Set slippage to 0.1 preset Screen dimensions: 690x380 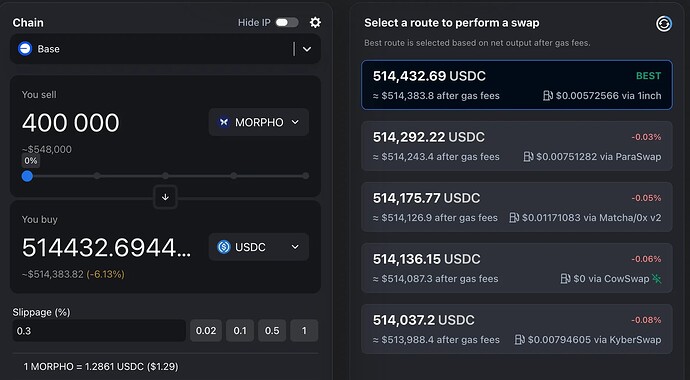click(240, 330)
